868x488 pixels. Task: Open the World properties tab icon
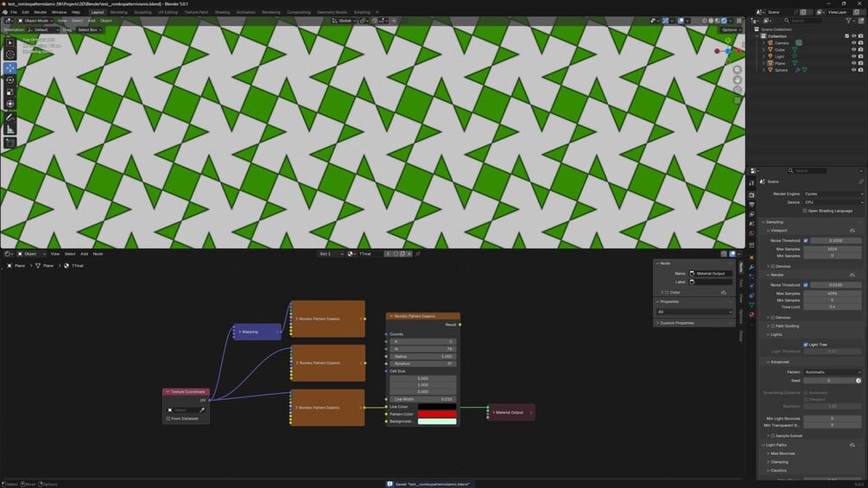[751, 233]
